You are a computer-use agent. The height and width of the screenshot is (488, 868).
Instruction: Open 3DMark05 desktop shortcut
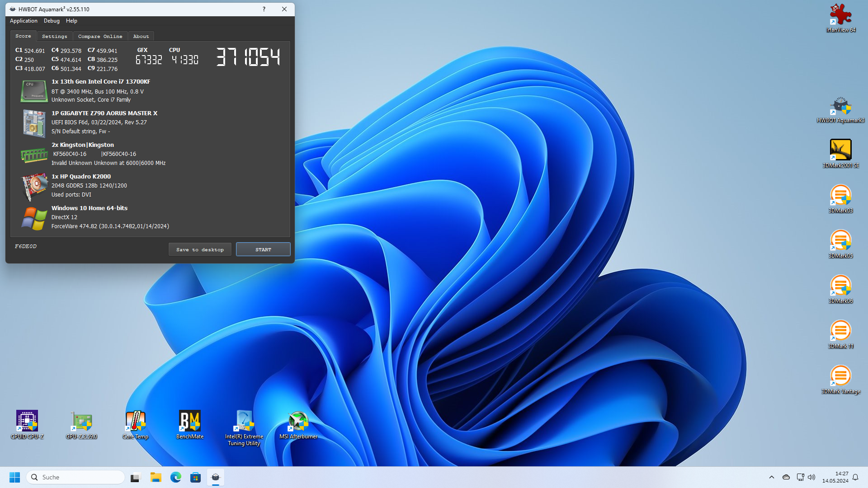tap(840, 244)
